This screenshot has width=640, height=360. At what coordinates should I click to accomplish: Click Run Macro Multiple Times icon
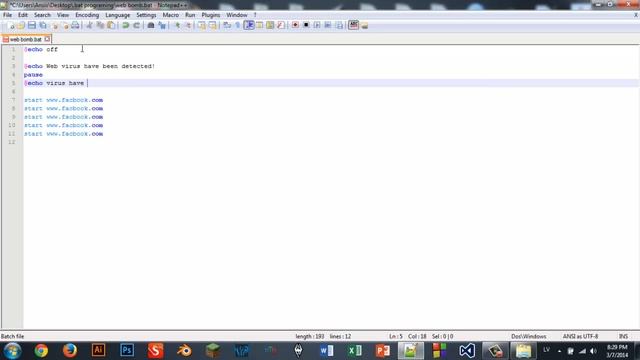coord(328,25)
